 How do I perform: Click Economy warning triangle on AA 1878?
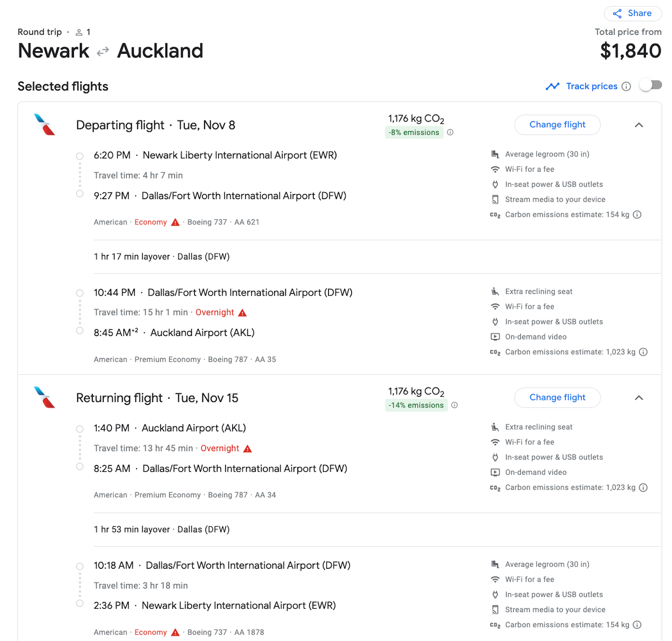click(176, 632)
